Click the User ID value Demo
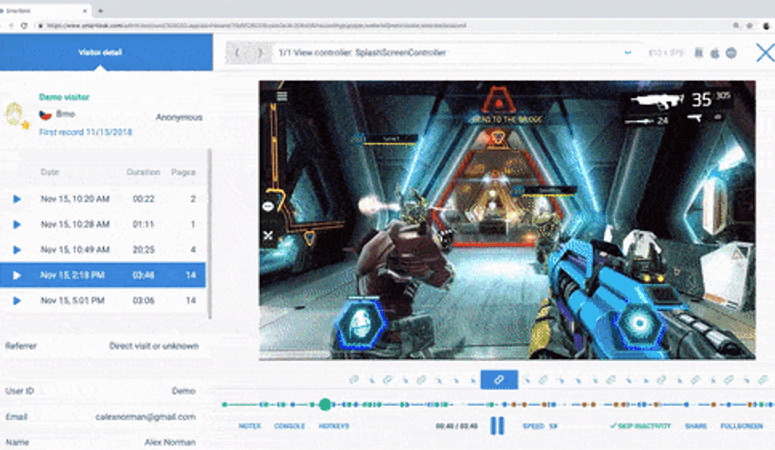The width and height of the screenshot is (775, 450). (183, 391)
